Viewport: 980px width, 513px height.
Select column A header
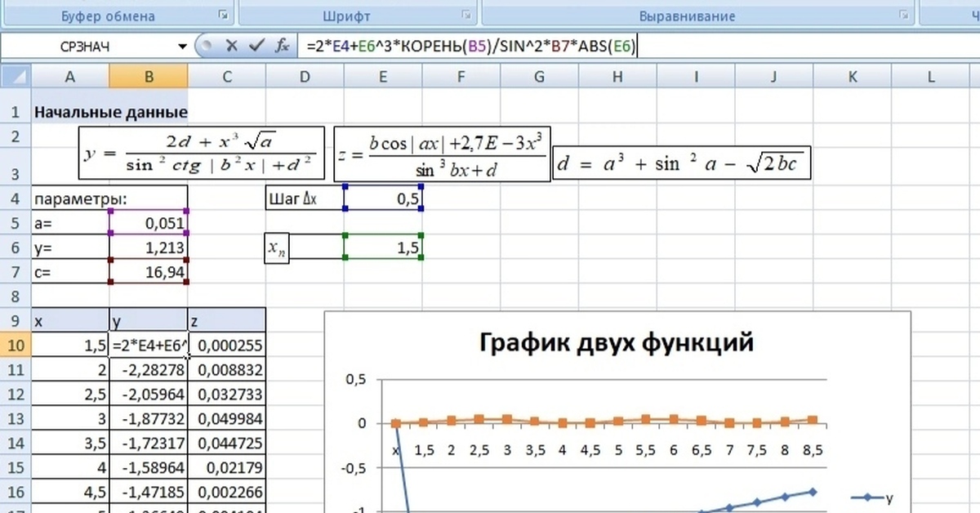coord(69,77)
